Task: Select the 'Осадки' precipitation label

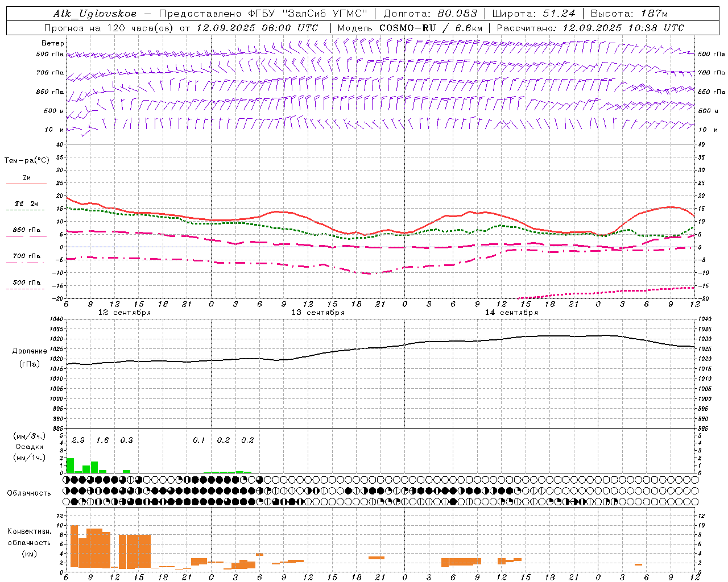Action: [x=30, y=447]
